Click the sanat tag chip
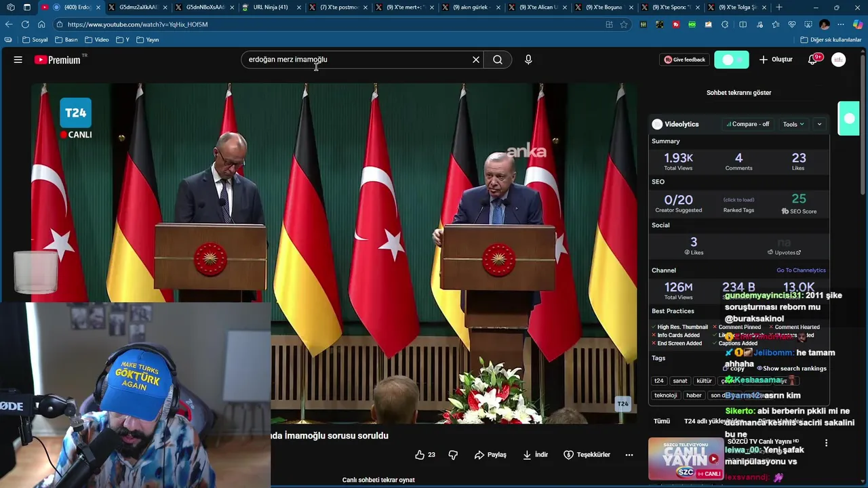The height and width of the screenshot is (488, 868). tap(679, 381)
